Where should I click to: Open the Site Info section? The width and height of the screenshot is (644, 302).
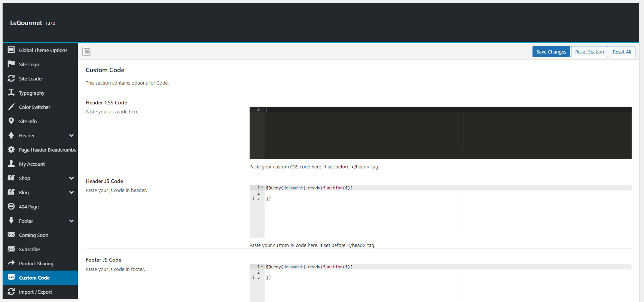pyautogui.click(x=40, y=121)
